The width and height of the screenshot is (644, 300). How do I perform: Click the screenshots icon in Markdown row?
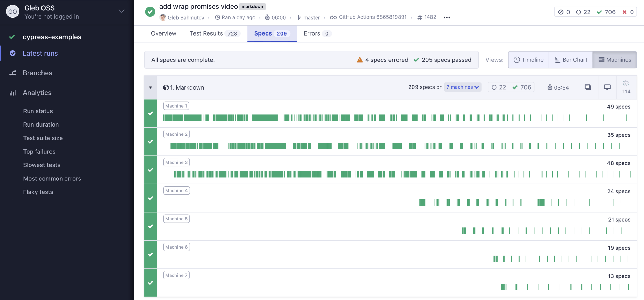[588, 87]
